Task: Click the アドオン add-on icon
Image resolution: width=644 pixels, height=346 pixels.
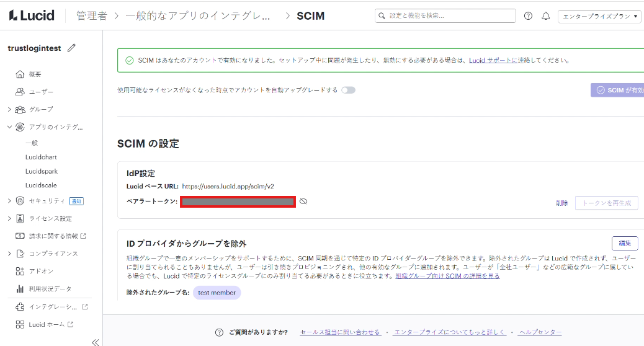Action: point(20,272)
